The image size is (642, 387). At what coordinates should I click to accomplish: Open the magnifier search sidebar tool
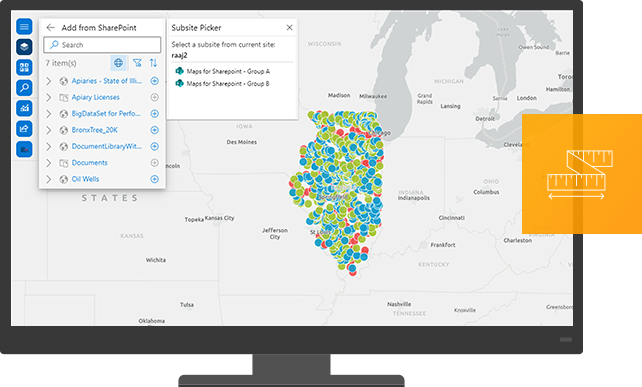click(24, 88)
